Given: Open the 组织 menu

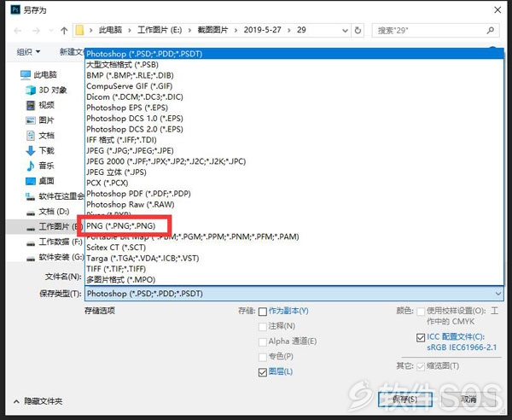Looking at the screenshot, I should 28,51.
